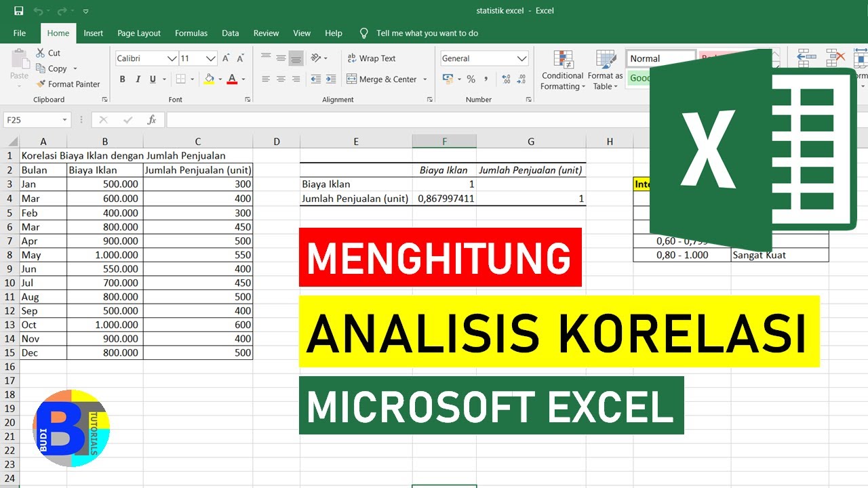Click the Paste clipboard icon

(x=20, y=60)
